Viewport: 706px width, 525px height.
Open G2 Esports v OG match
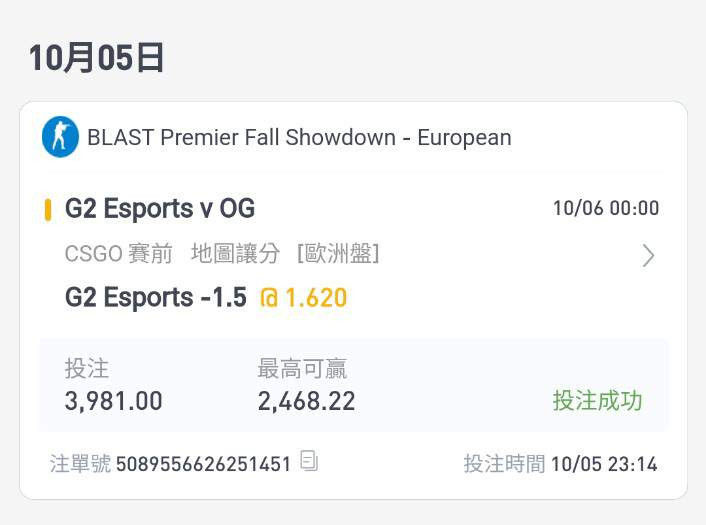point(160,209)
